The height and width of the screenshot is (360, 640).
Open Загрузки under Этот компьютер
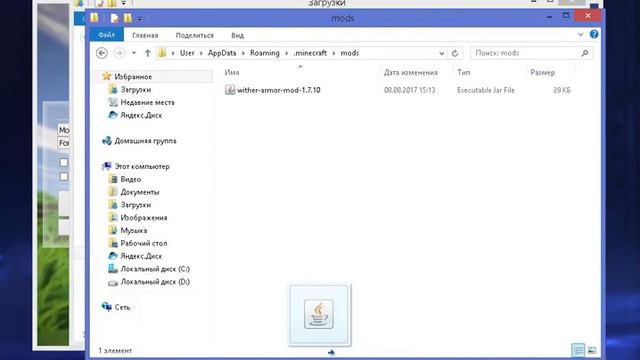[136, 205]
